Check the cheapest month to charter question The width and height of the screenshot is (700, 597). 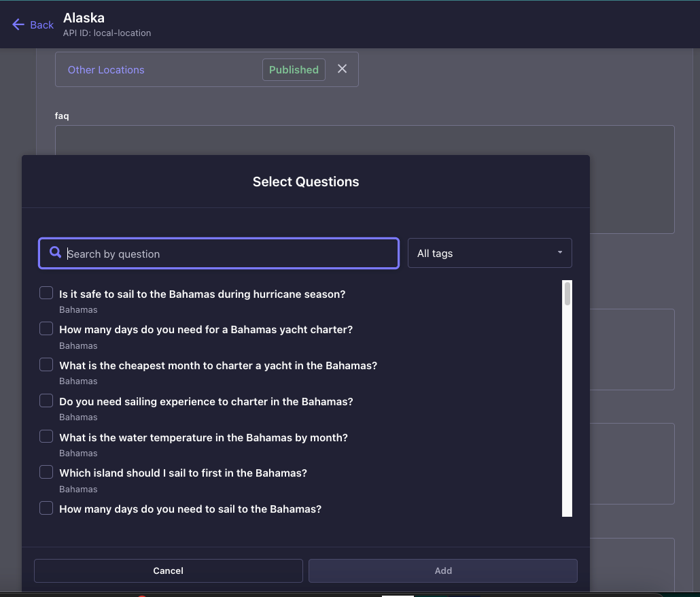(x=46, y=365)
